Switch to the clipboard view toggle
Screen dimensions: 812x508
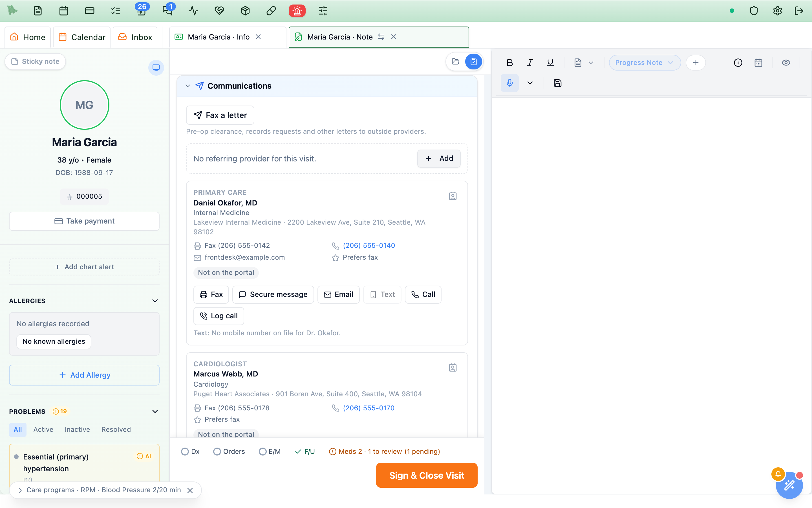473,62
